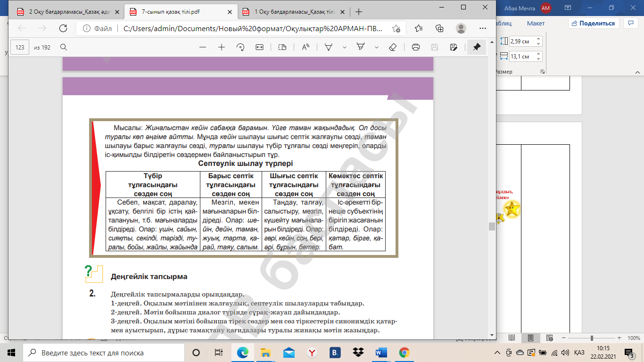
Task: Increase the 2,59 см height value
Action: click(539, 39)
